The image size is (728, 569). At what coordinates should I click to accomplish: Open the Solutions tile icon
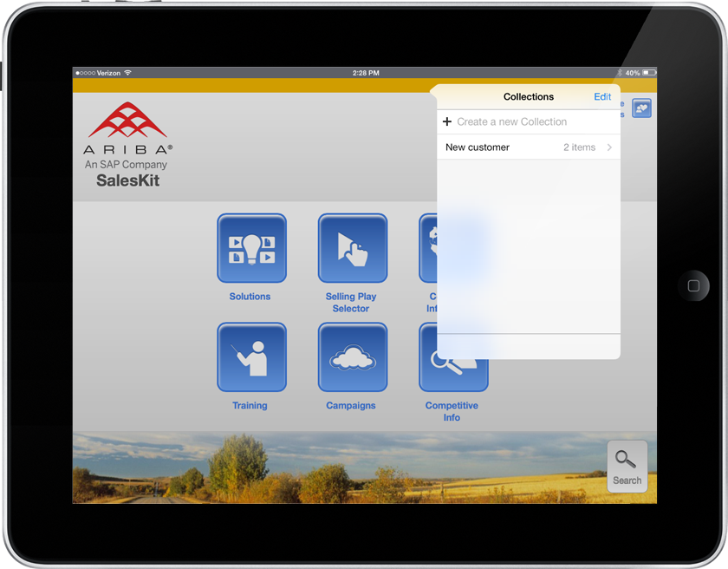click(251, 248)
